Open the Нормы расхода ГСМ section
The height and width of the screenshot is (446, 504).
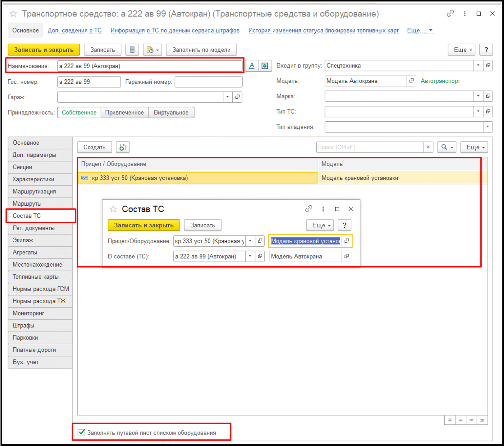click(41, 289)
